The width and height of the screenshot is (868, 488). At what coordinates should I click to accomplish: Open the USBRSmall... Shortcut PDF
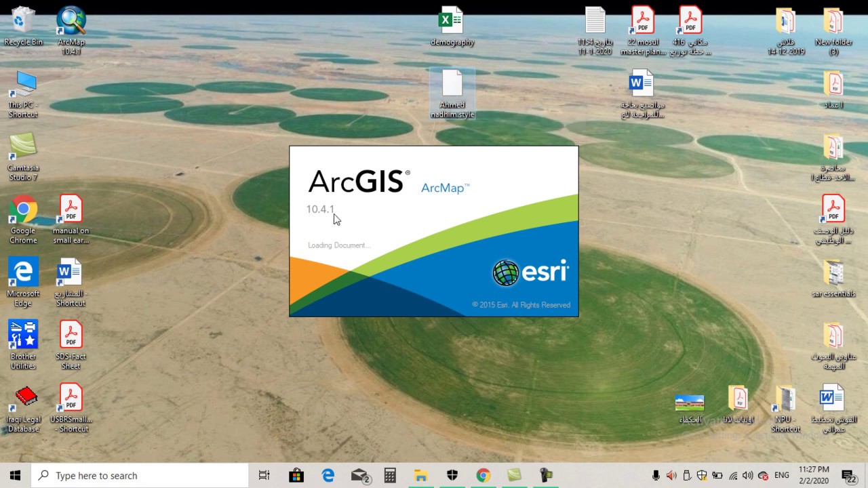click(71, 408)
